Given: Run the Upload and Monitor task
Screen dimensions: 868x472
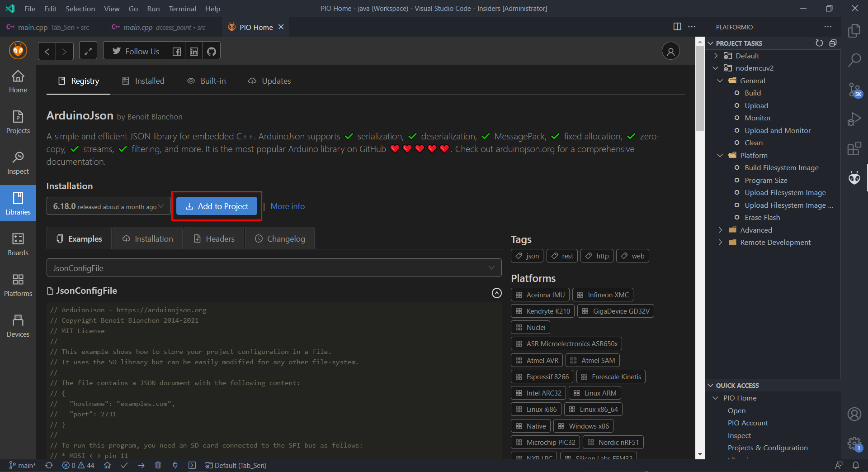Looking at the screenshot, I should pyautogui.click(x=778, y=130).
